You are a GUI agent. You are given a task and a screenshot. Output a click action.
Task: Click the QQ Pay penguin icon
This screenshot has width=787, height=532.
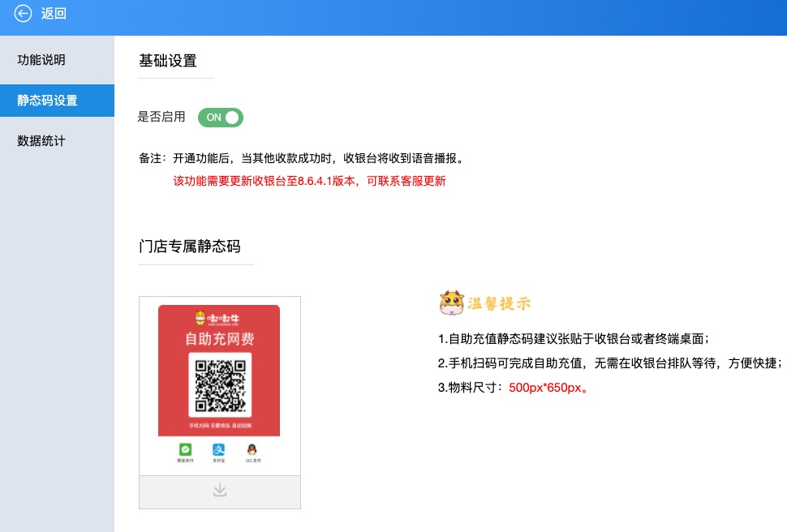click(x=252, y=450)
